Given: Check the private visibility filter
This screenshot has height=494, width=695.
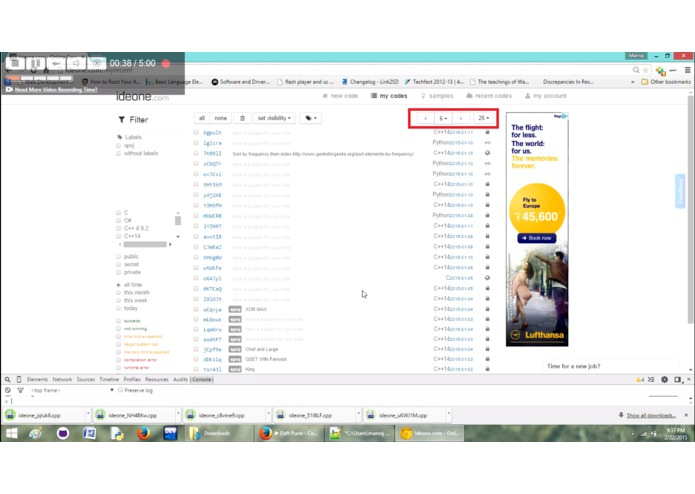Looking at the screenshot, I should pos(118,272).
